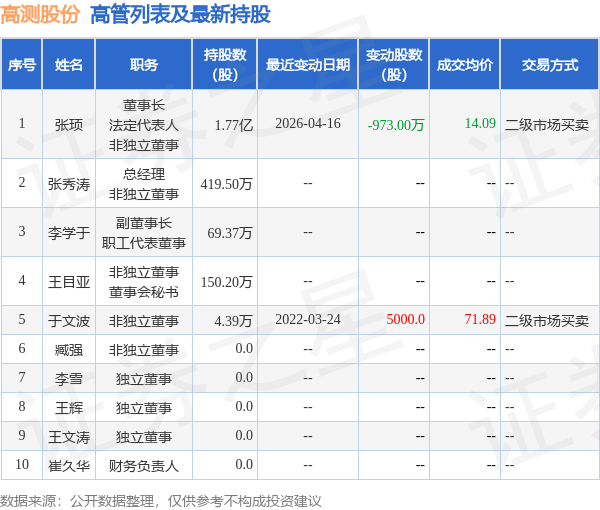Screen dimensions: 600x510
Task: Click the 持股数(股) column header
Action: pyautogui.click(x=225, y=65)
